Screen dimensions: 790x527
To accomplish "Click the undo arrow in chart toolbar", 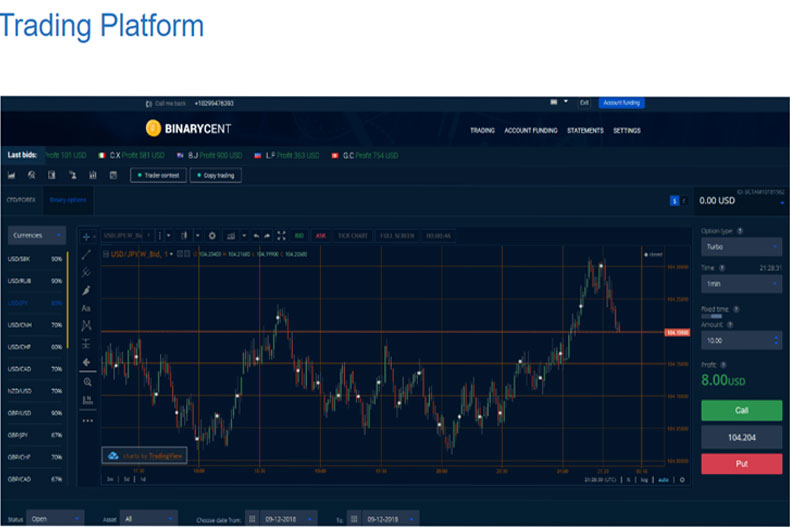I will tap(256, 236).
